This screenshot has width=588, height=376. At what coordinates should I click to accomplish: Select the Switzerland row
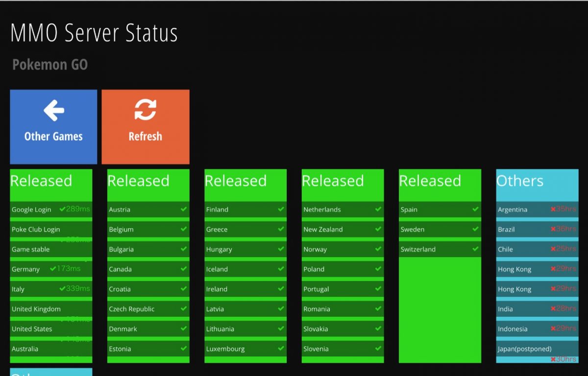[x=440, y=249]
